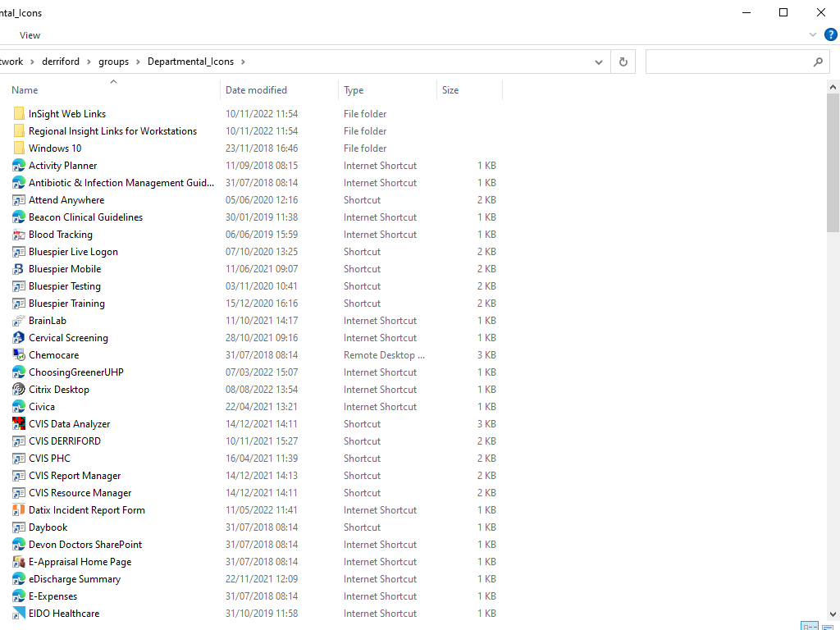Select the Daybook shortcut icon

click(19, 527)
